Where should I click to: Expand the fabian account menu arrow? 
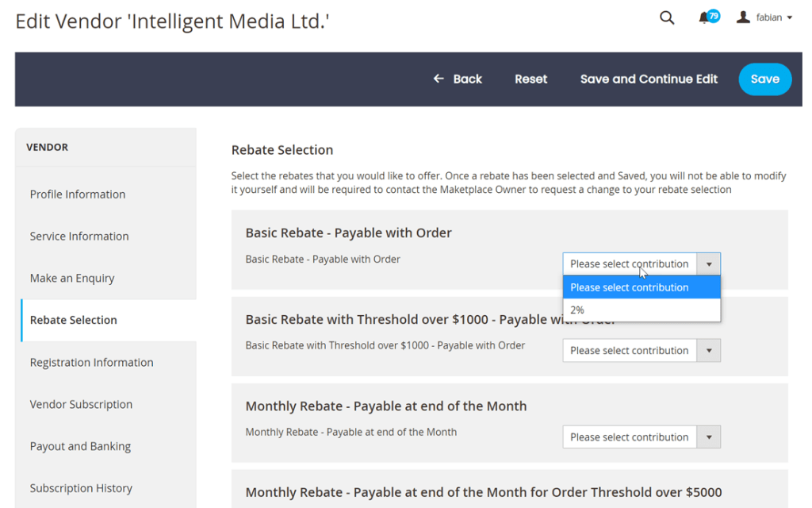coord(790,17)
